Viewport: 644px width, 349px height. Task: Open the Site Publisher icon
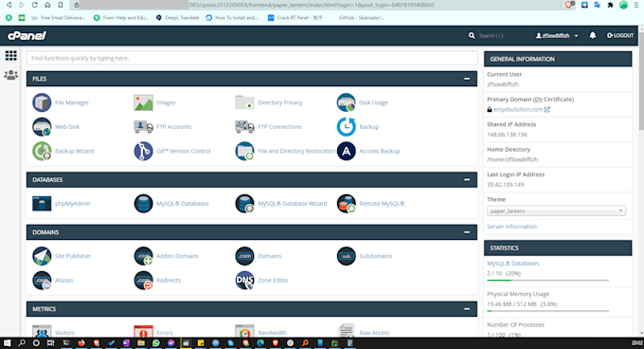pyautogui.click(x=42, y=256)
